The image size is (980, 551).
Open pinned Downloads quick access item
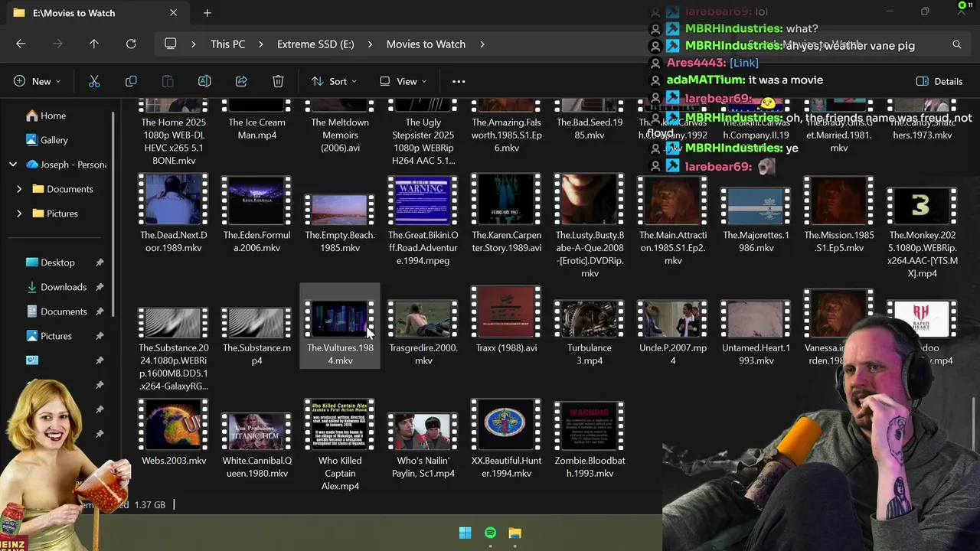pyautogui.click(x=63, y=287)
